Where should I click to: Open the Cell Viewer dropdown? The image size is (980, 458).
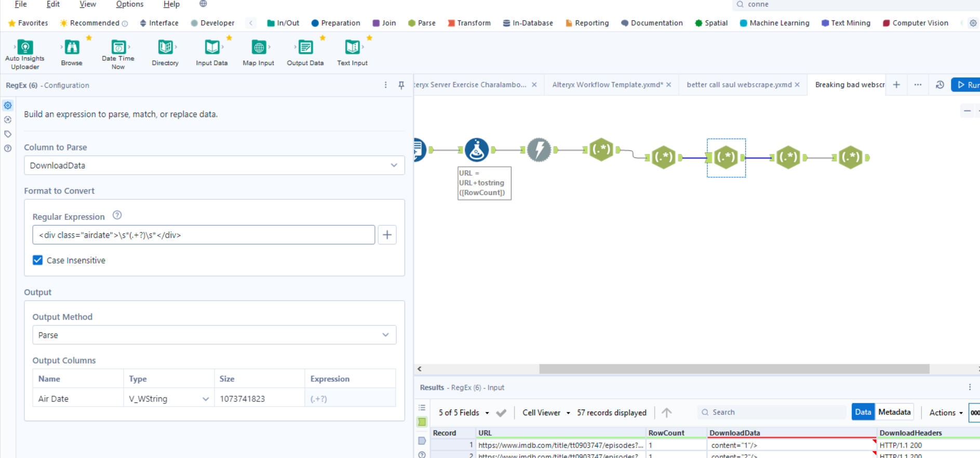546,413
